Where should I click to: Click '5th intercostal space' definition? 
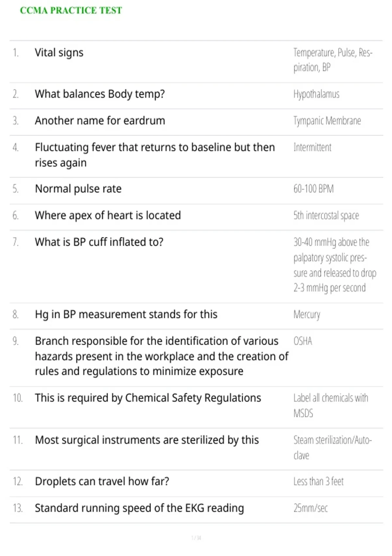(x=326, y=216)
